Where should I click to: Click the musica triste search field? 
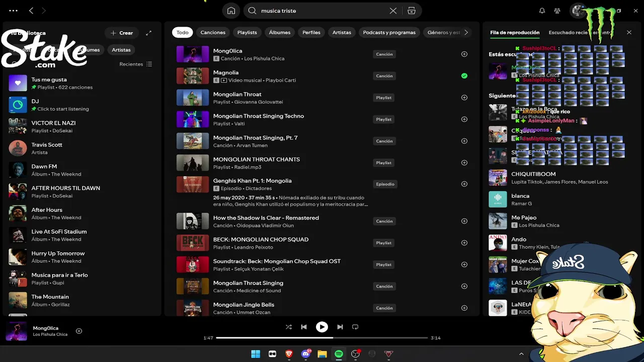(x=322, y=11)
